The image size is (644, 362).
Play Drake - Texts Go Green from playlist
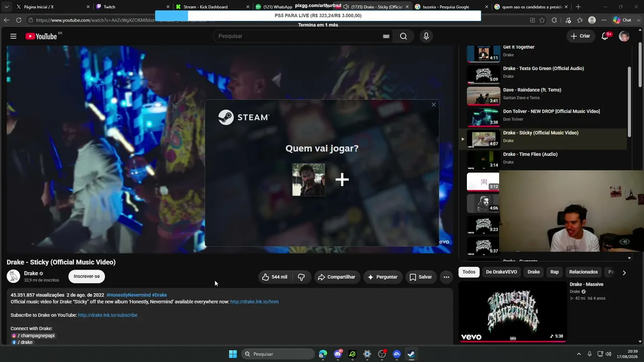coord(543,74)
